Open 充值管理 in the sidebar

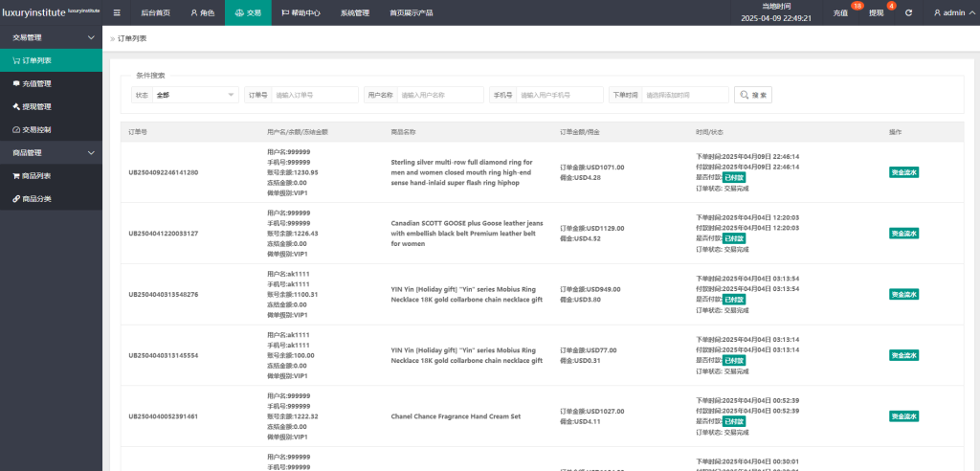(52, 84)
